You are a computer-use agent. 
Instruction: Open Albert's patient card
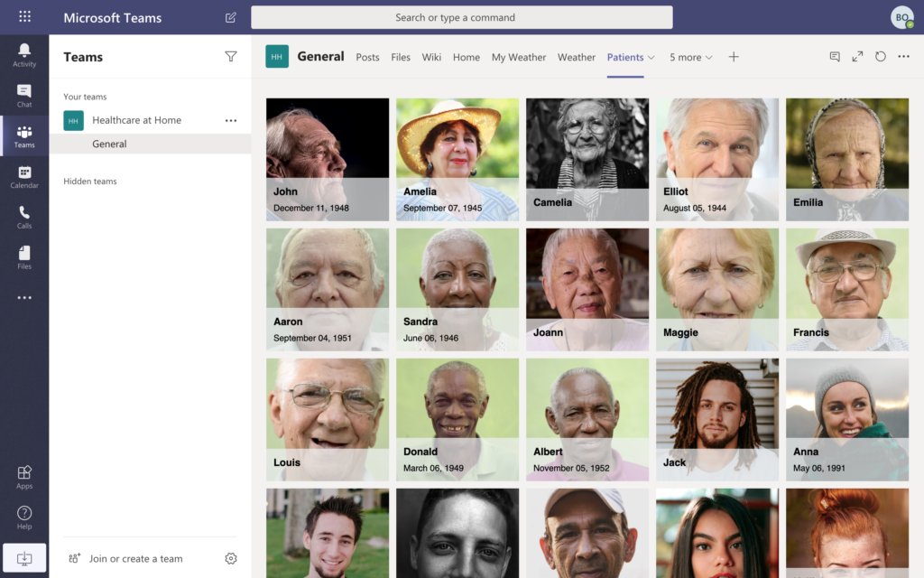coord(587,419)
